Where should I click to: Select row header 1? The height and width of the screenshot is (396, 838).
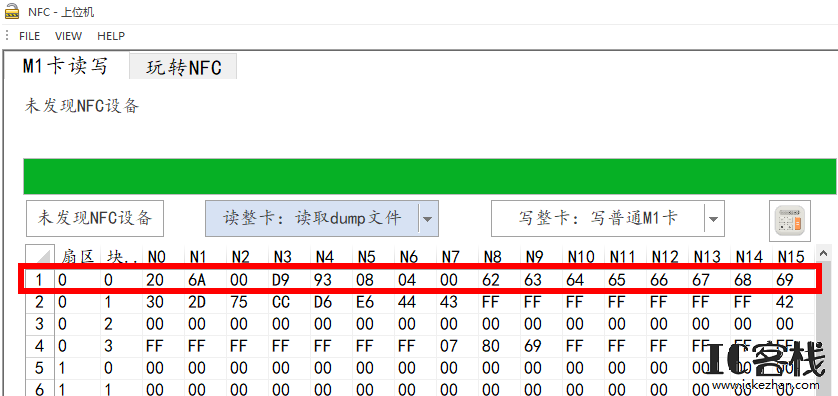40,279
